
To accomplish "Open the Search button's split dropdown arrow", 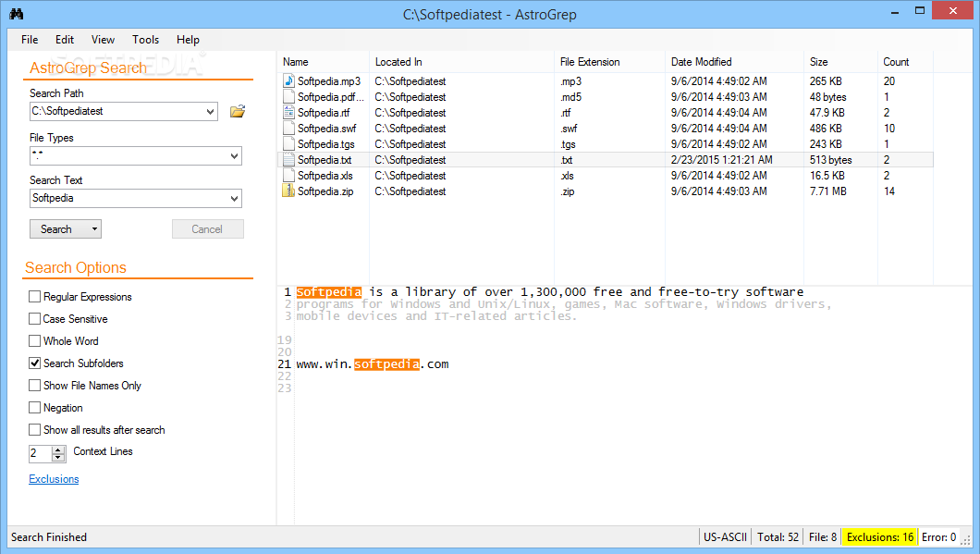I will [94, 228].
